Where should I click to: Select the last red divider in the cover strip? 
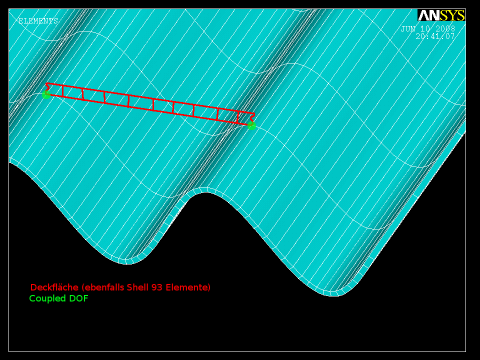[x=238, y=117]
